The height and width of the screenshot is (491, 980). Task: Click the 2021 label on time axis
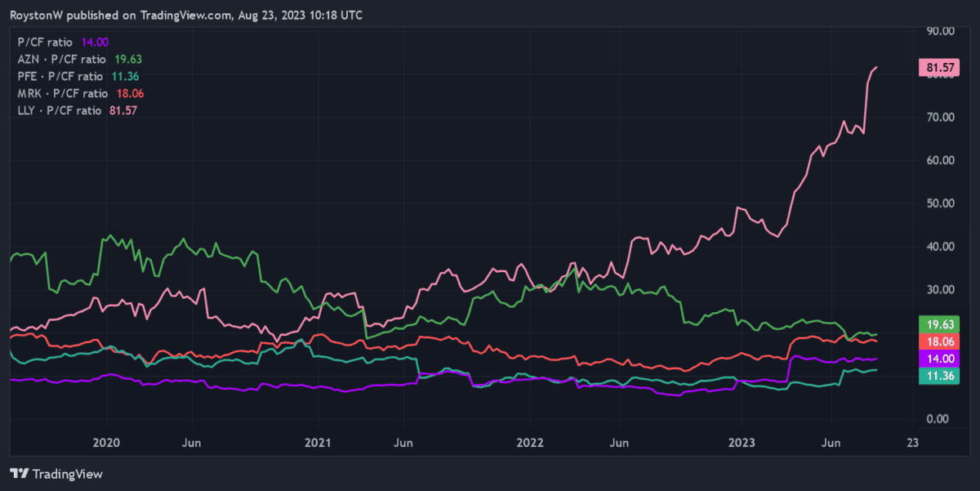tap(318, 443)
